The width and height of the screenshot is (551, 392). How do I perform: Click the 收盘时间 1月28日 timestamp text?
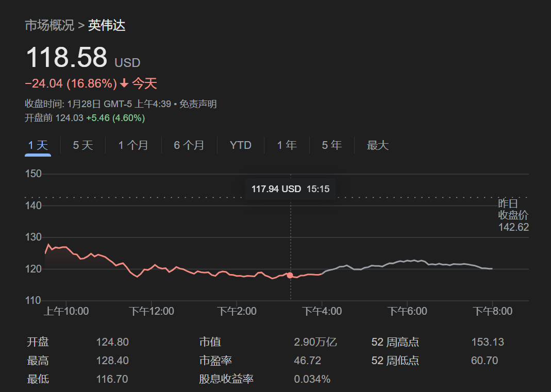[x=98, y=104]
